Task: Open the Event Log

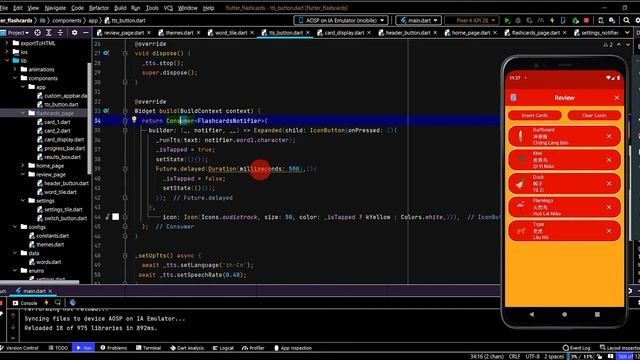Action: tap(576, 348)
